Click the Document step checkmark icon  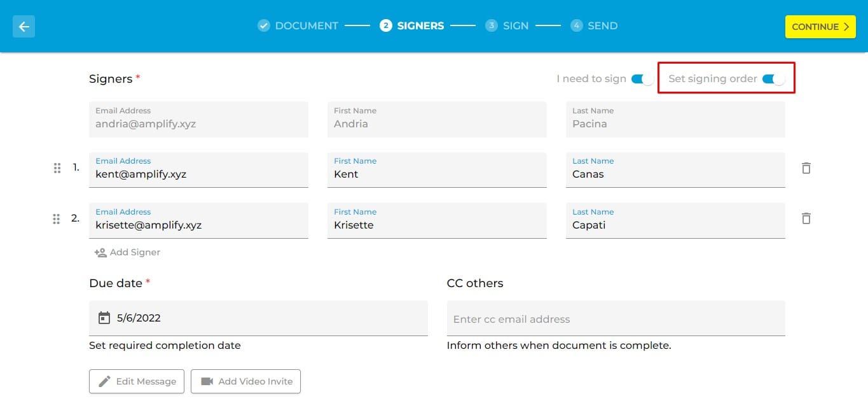point(263,25)
